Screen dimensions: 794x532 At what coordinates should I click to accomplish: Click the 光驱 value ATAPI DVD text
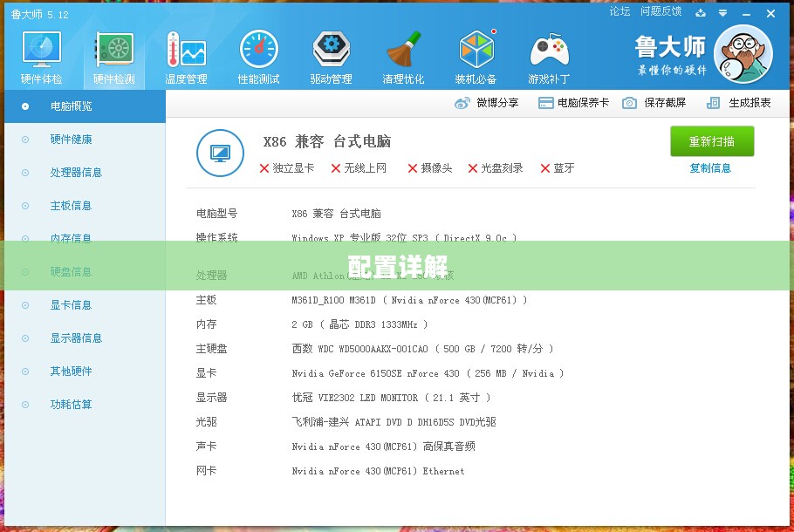394,422
